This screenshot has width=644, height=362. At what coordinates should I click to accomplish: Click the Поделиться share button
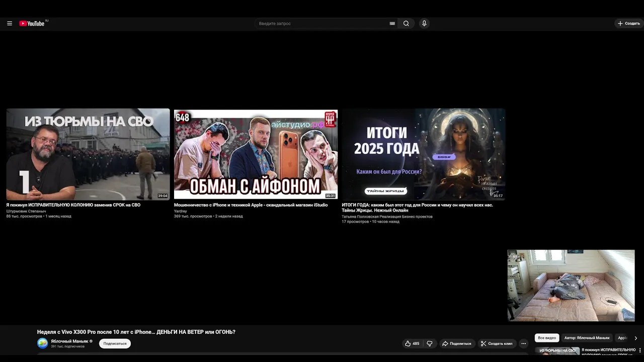(x=457, y=343)
